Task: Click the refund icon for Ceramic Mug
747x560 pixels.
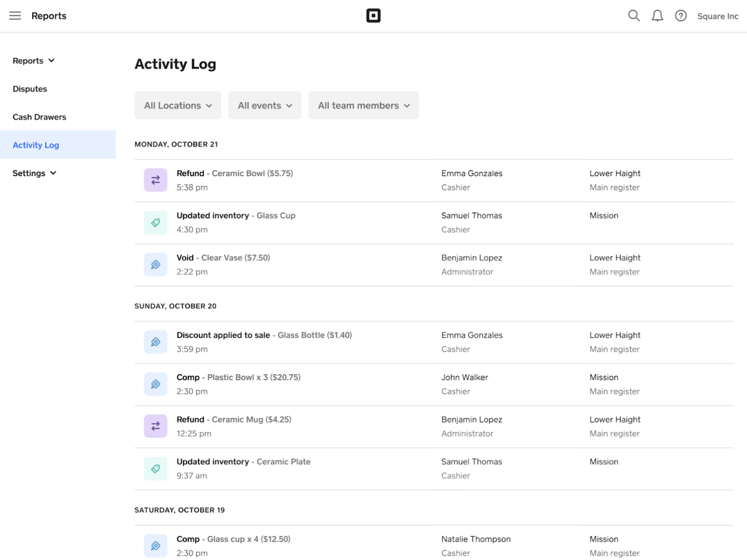Action: pos(156,426)
